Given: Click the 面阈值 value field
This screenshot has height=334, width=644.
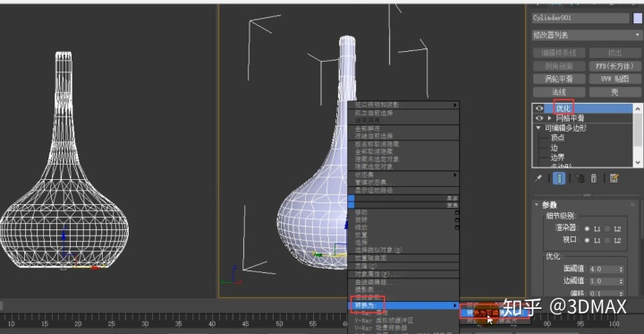Looking at the screenshot, I should [603, 269].
